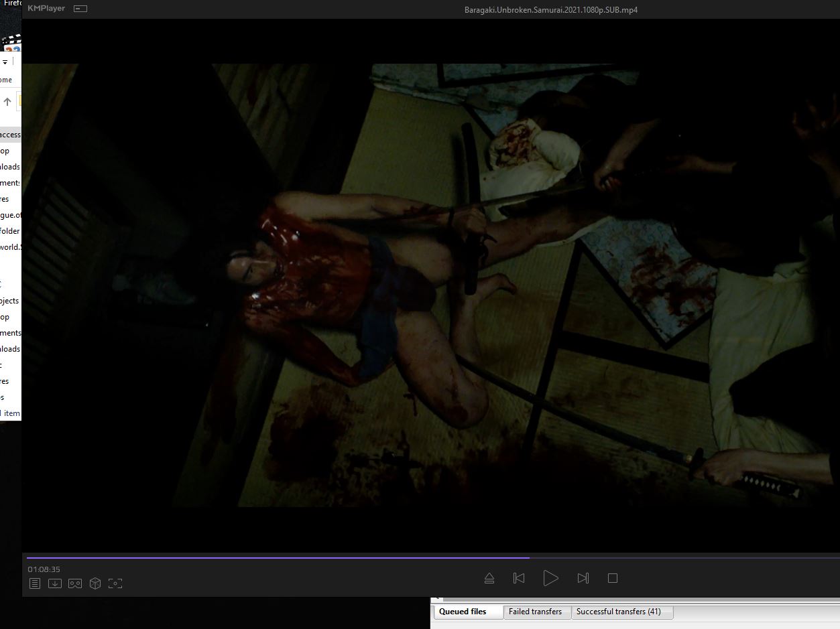
Task: Skip to the previous track
Action: pyautogui.click(x=519, y=578)
